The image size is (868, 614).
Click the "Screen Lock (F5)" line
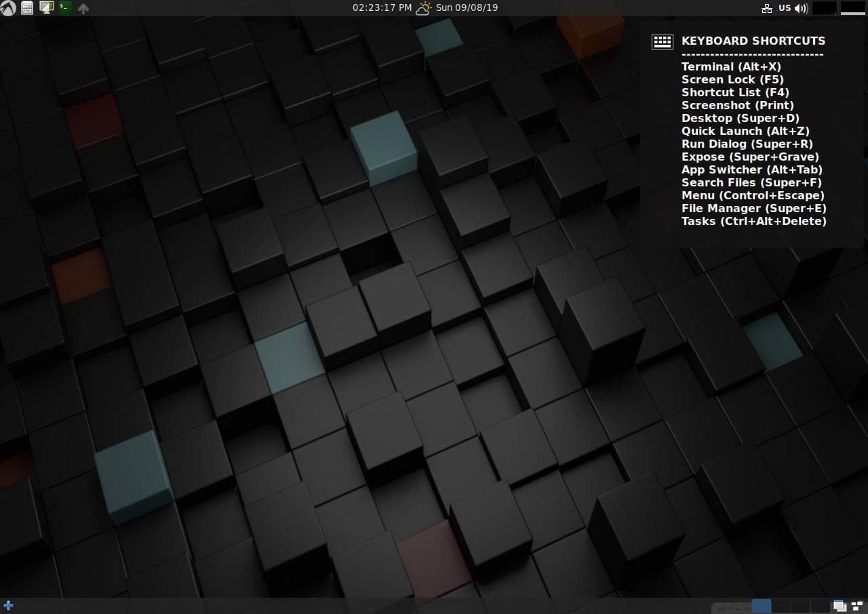coord(732,79)
